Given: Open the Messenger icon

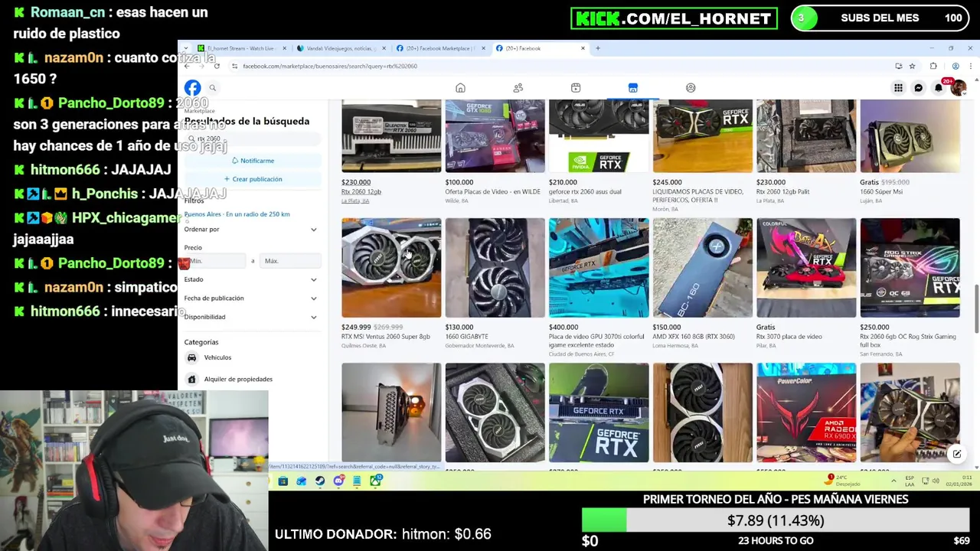Looking at the screenshot, I should coord(918,88).
